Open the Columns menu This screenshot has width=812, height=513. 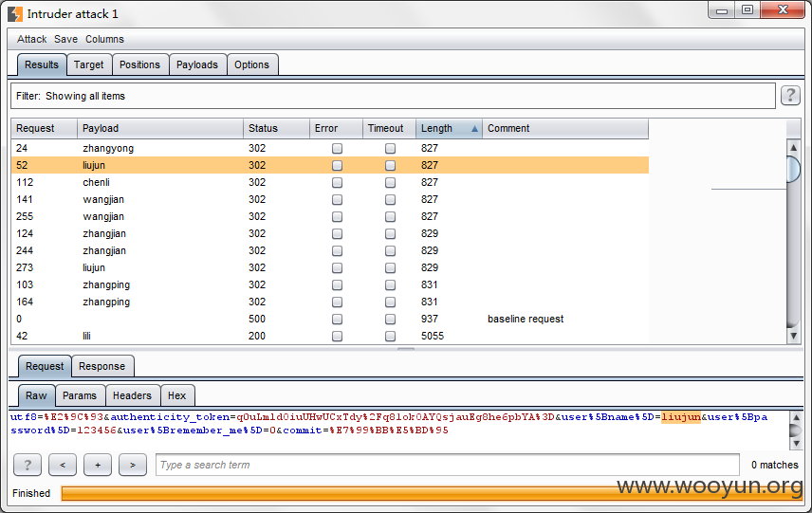104,39
